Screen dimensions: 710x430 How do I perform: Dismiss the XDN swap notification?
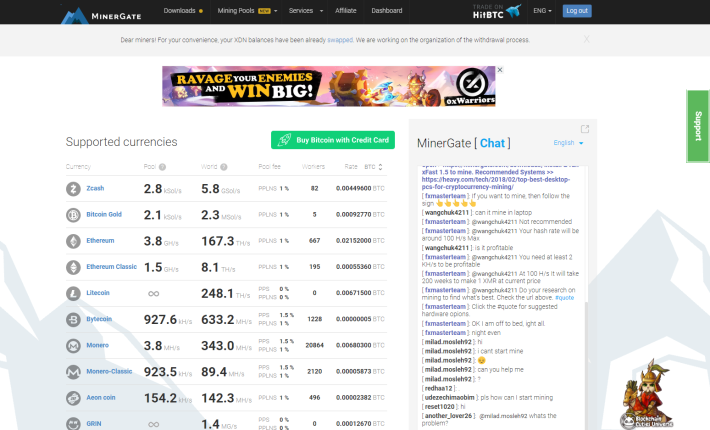click(x=586, y=39)
